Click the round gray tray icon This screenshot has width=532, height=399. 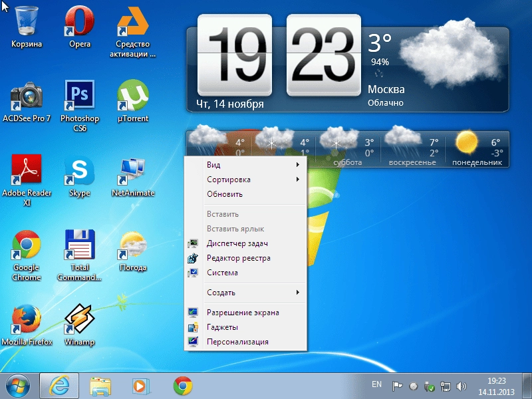point(413,386)
